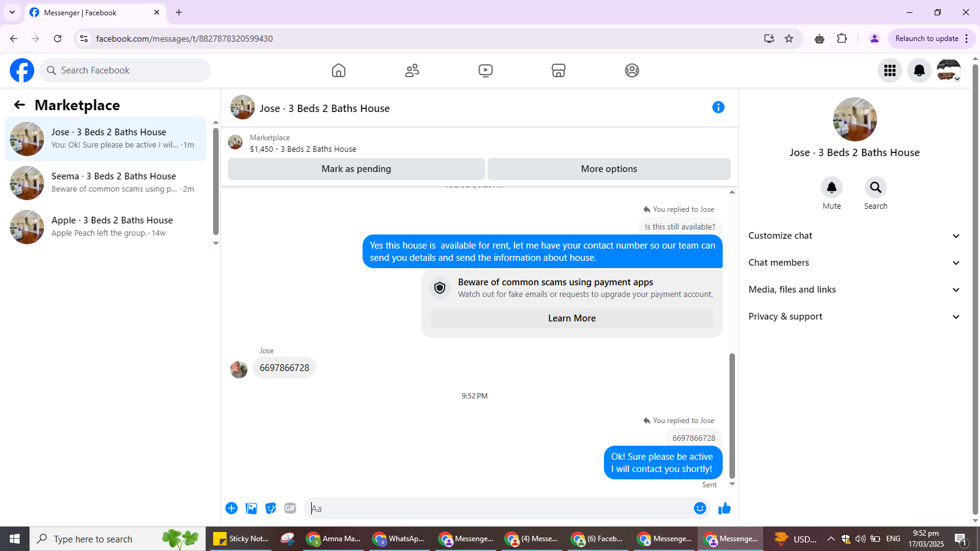Choose a sticker in the composer

point(271,508)
